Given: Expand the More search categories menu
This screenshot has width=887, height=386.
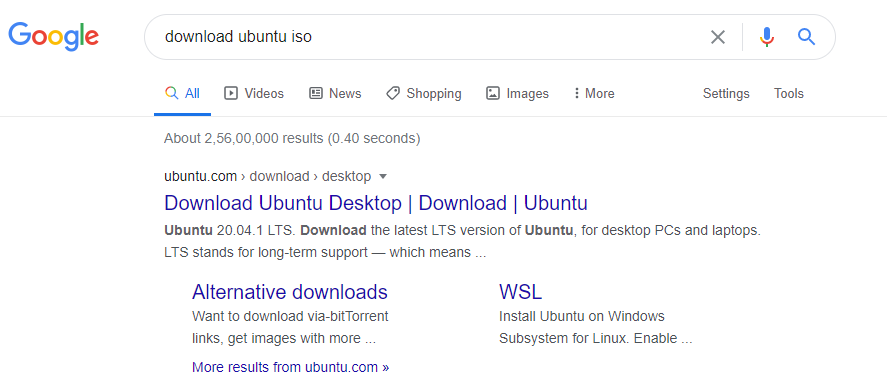Looking at the screenshot, I should pyautogui.click(x=593, y=93).
